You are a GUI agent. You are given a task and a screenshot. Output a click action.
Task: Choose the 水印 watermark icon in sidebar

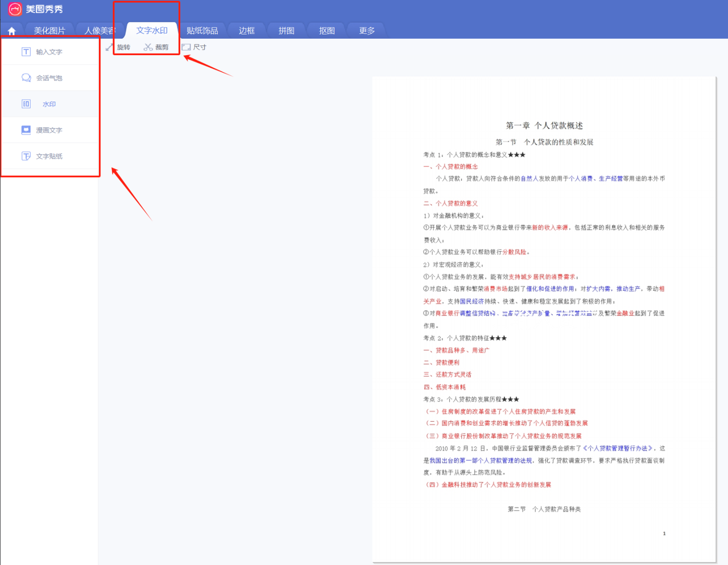(26, 104)
